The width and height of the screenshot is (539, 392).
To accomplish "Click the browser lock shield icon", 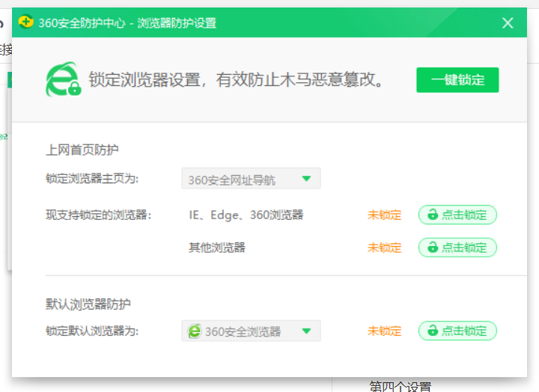I will [x=63, y=80].
